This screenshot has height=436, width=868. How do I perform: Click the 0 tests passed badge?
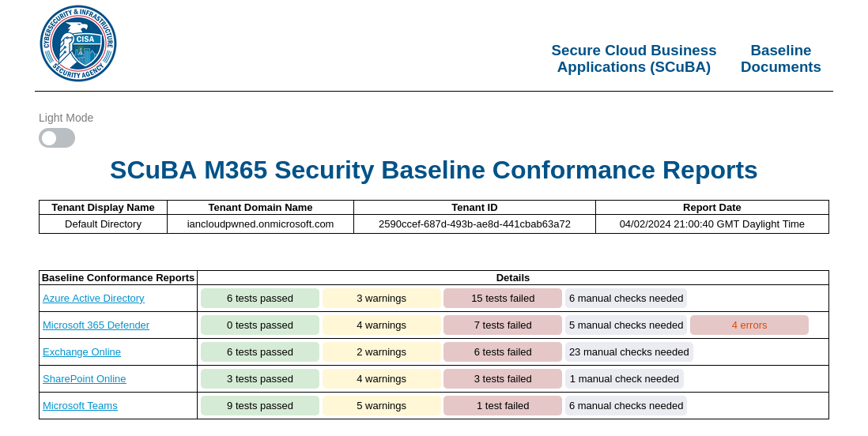click(x=259, y=325)
